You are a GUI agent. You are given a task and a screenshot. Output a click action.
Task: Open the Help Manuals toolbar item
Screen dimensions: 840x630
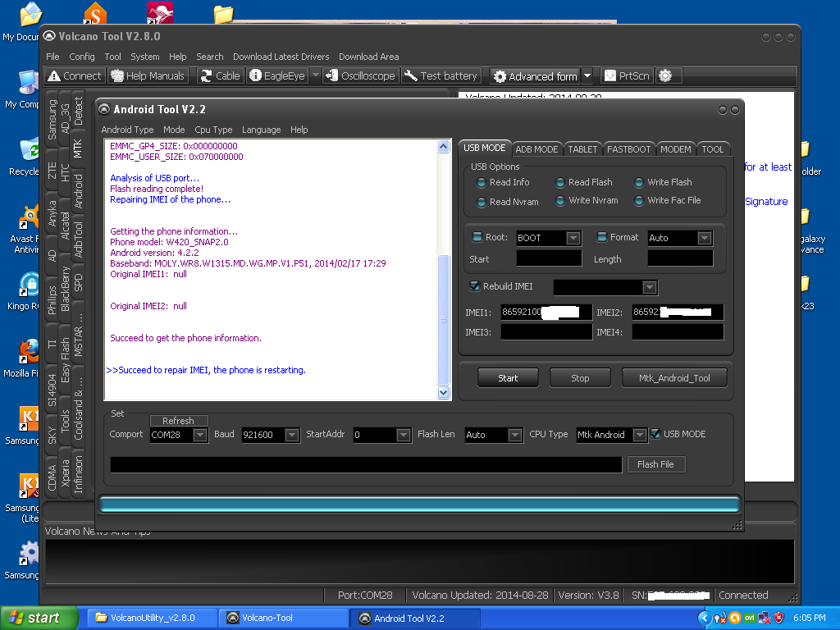148,75
